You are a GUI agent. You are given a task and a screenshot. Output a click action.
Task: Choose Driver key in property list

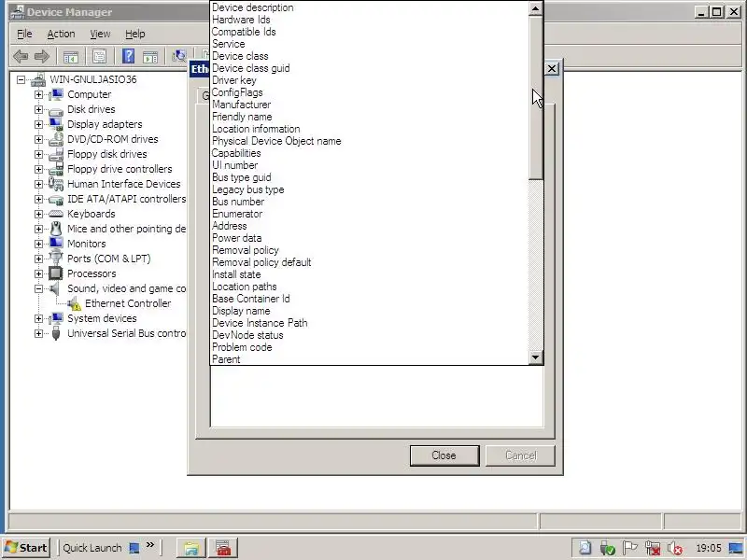click(x=370, y=80)
